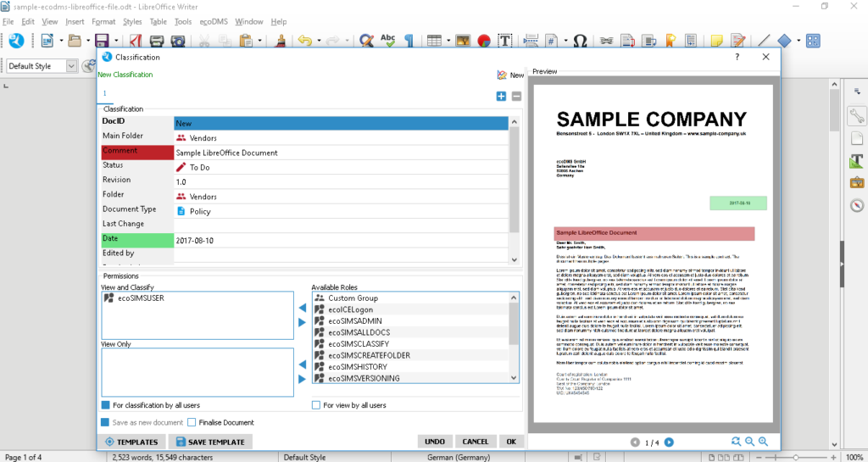Click the blue plus add classification icon

pyautogui.click(x=501, y=96)
